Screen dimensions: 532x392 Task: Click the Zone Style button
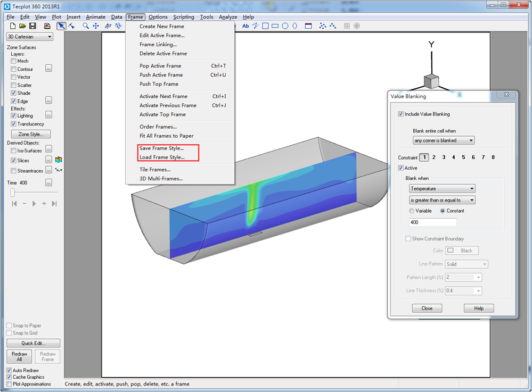[x=31, y=134]
